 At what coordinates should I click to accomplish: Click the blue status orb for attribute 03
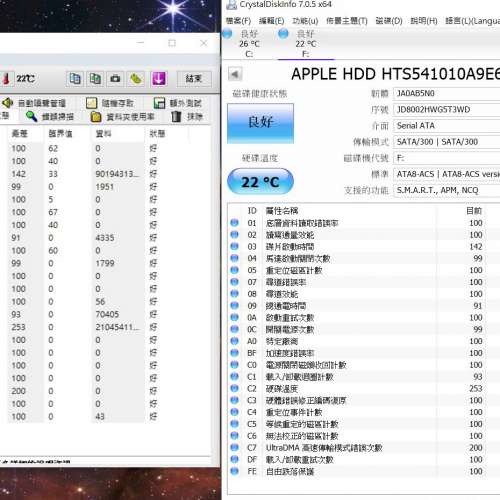click(235, 246)
